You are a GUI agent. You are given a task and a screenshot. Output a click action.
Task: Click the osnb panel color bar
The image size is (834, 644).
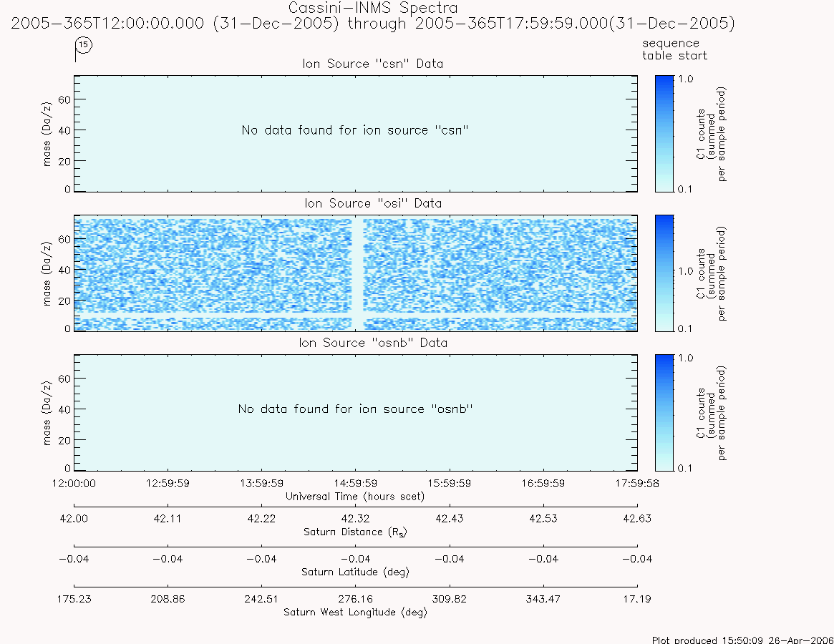(x=664, y=413)
